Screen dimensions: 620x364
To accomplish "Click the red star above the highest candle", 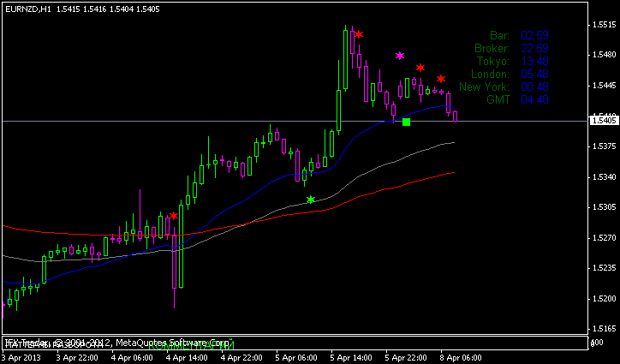I will click(359, 34).
